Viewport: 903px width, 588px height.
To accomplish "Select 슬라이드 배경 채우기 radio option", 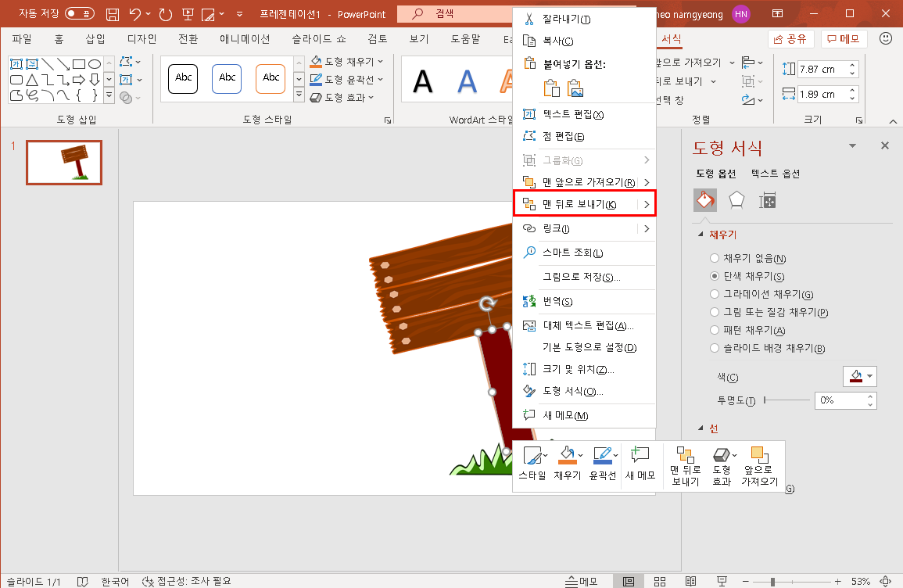I will (715, 348).
